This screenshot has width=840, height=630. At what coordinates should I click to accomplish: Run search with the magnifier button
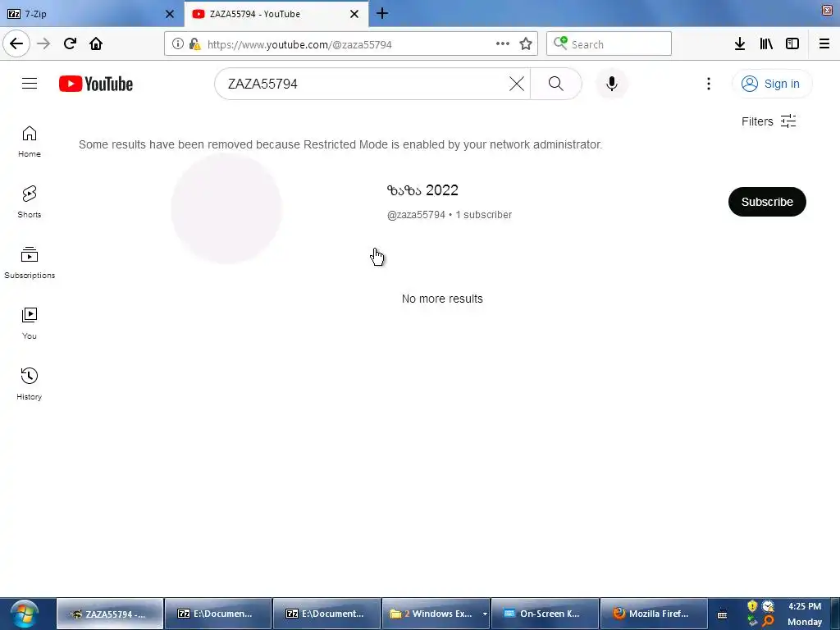pos(556,84)
